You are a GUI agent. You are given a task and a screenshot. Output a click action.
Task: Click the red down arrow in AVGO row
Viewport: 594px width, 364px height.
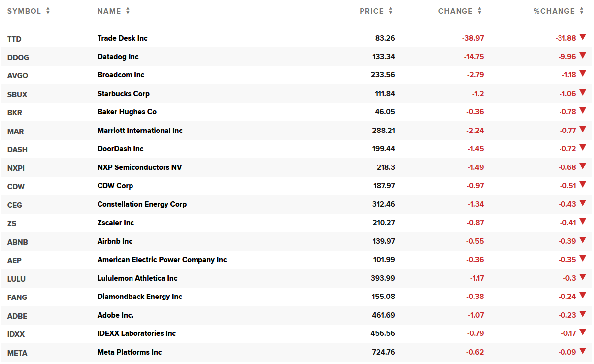pyautogui.click(x=583, y=74)
